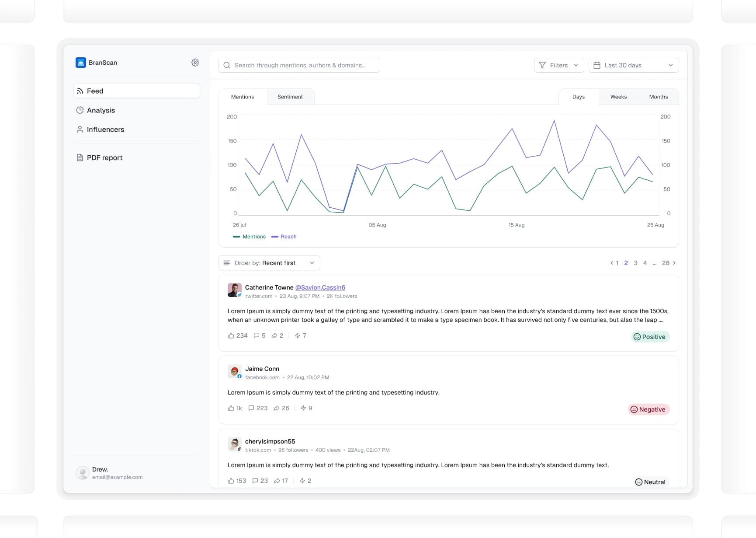Switch to the Mentions chart tab

click(243, 97)
